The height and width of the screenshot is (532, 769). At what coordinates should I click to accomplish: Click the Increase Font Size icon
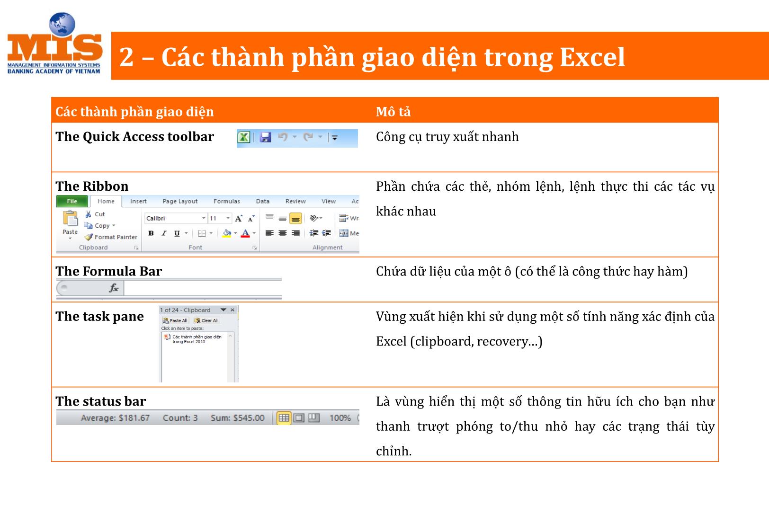pyautogui.click(x=239, y=218)
